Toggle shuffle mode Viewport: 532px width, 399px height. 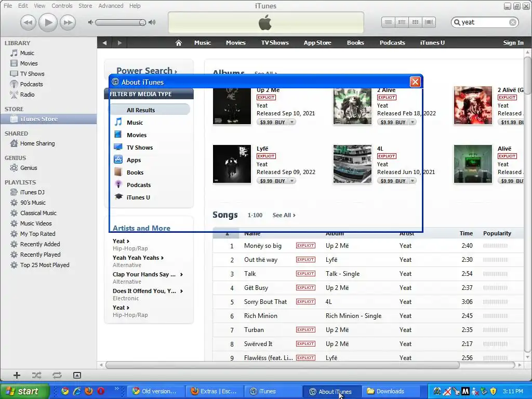37,375
